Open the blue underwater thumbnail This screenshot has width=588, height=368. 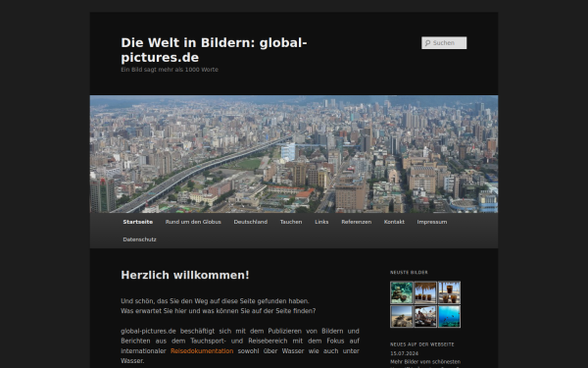click(449, 317)
